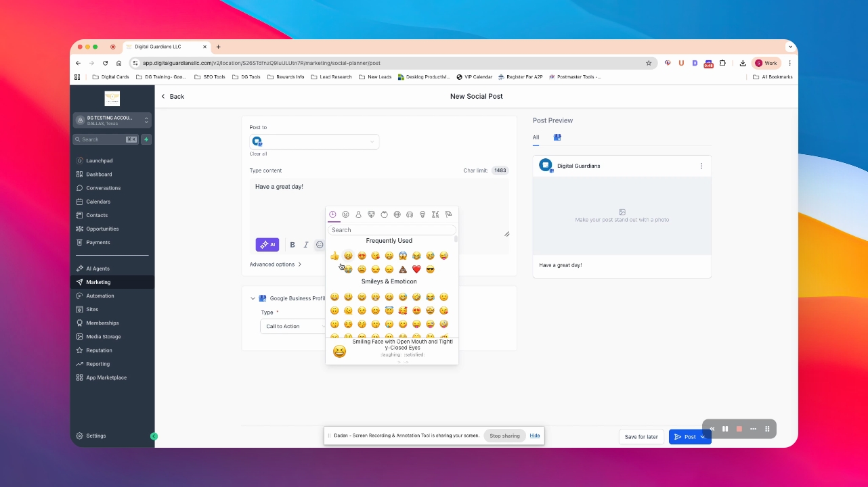Viewport: 868px width, 487px height.
Task: Open the Flags emoji category
Action: [x=448, y=214]
